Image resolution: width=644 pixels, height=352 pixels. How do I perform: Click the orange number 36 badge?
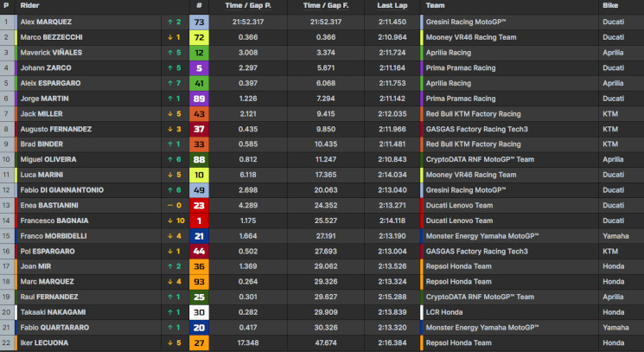pyautogui.click(x=199, y=266)
